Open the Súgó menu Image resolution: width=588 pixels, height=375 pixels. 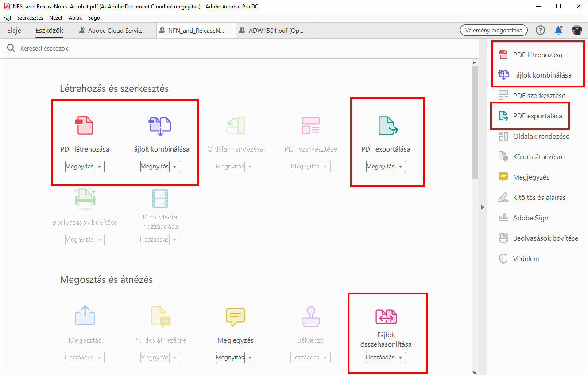point(94,18)
